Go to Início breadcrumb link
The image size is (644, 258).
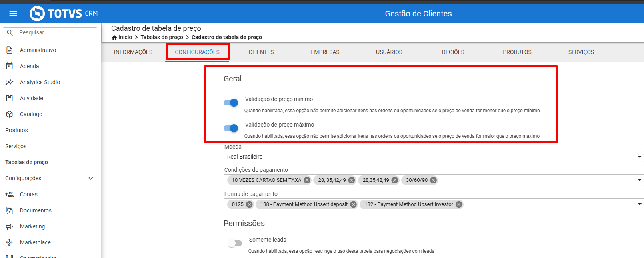tap(125, 37)
